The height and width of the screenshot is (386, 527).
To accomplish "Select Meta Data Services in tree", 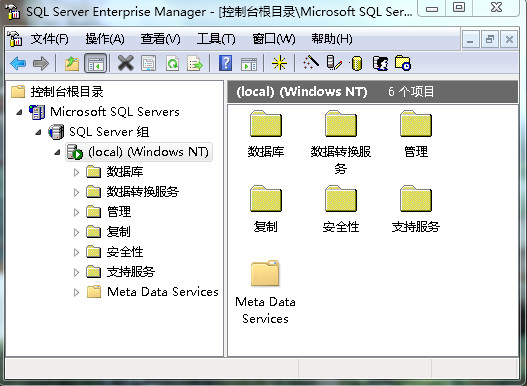I will point(163,292).
